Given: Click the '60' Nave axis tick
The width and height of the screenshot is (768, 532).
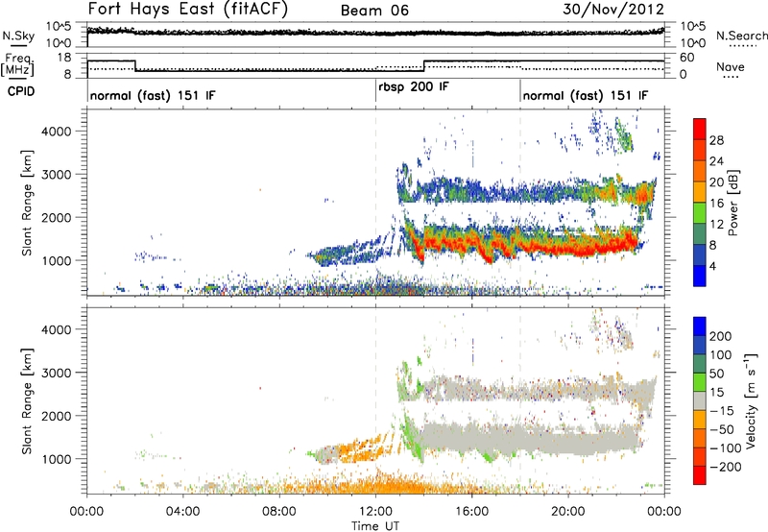Looking at the screenshot, I should tap(687, 58).
